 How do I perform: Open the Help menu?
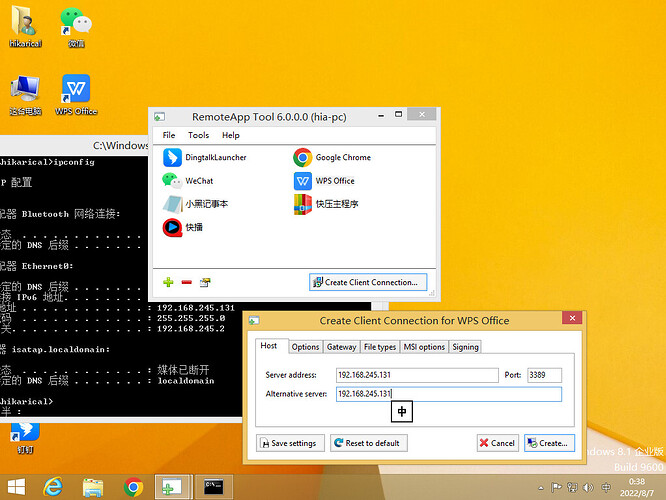tap(231, 135)
